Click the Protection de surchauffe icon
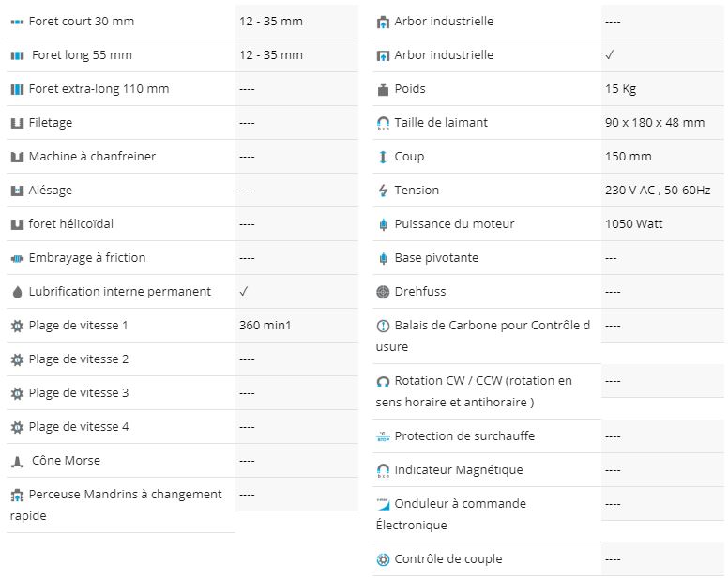This screenshot has height=580, width=728. pos(383,436)
